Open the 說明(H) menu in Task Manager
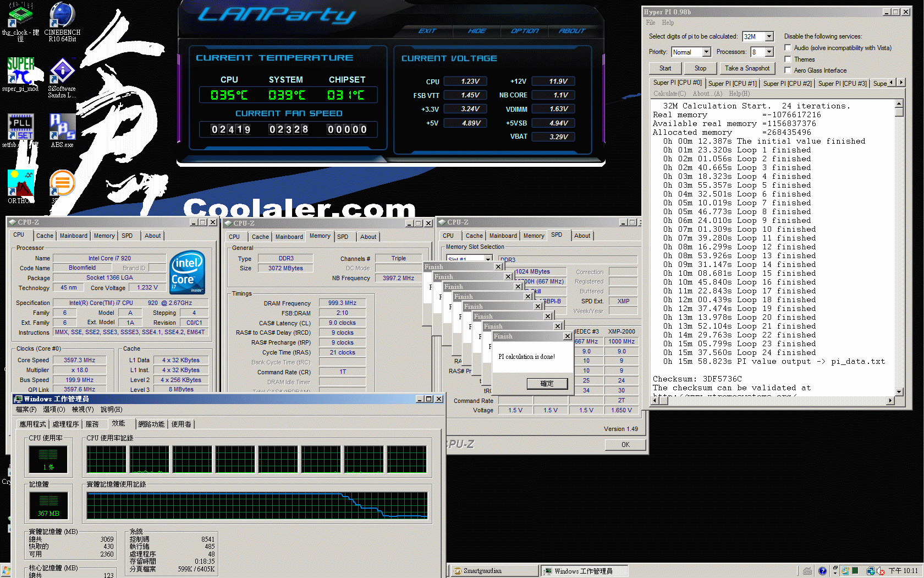The height and width of the screenshot is (578, 924). click(112, 410)
